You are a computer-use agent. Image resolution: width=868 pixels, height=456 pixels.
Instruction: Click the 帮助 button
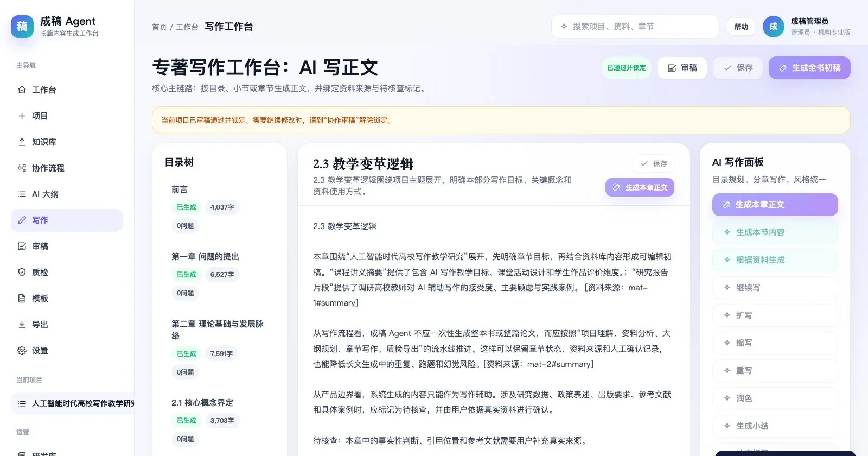(x=741, y=27)
